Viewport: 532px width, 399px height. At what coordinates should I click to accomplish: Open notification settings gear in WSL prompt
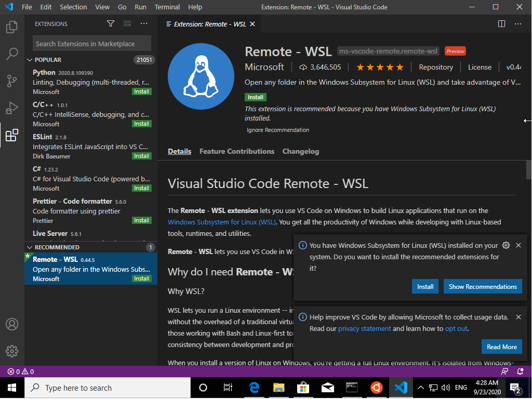click(507, 245)
